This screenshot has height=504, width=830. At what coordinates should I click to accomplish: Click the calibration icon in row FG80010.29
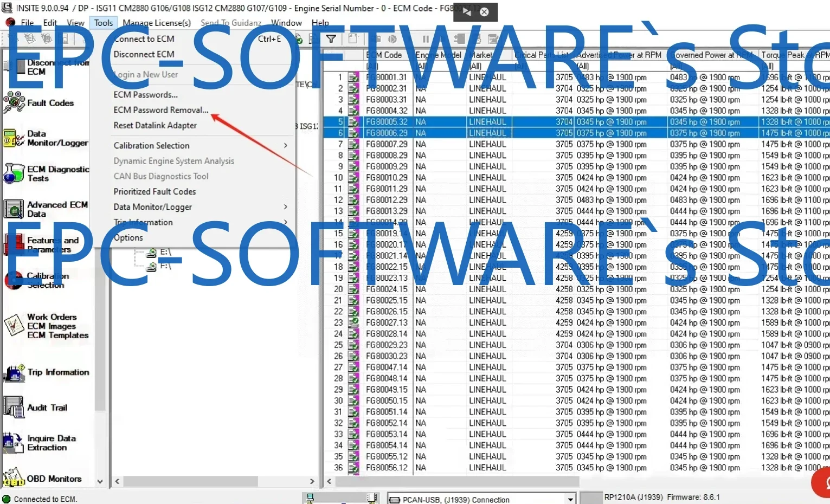[353, 178]
